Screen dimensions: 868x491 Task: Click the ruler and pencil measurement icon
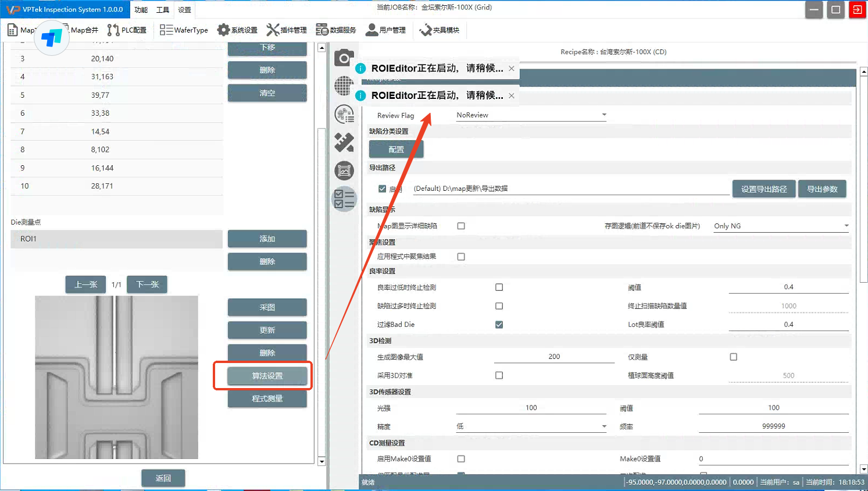click(x=344, y=142)
